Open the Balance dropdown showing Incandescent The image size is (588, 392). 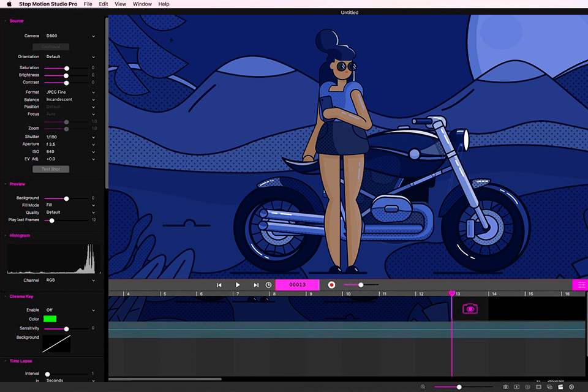(67, 99)
